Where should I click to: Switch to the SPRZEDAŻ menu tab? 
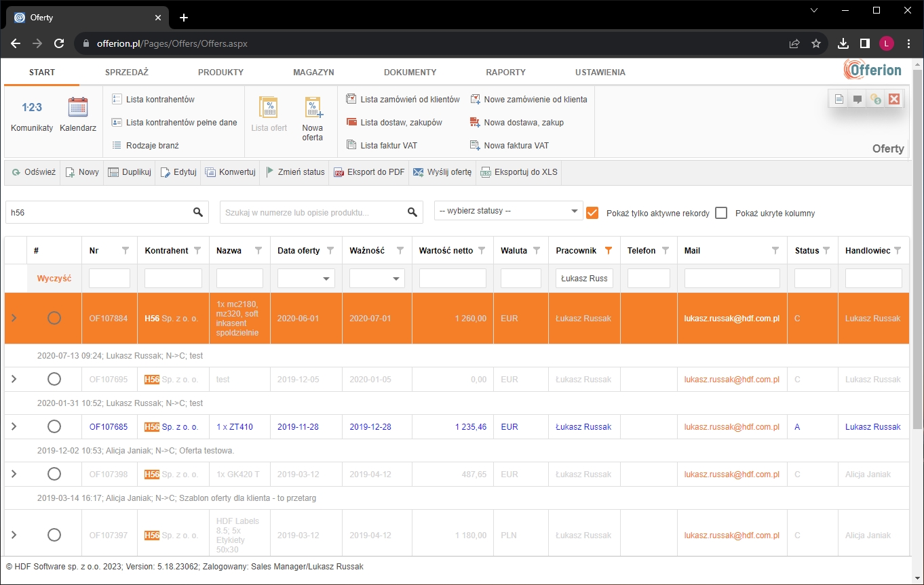coord(127,72)
